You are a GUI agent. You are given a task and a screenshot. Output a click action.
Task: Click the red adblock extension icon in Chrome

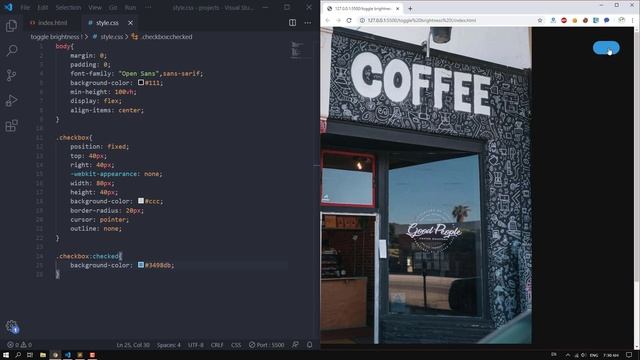pyautogui.click(x=564, y=20)
